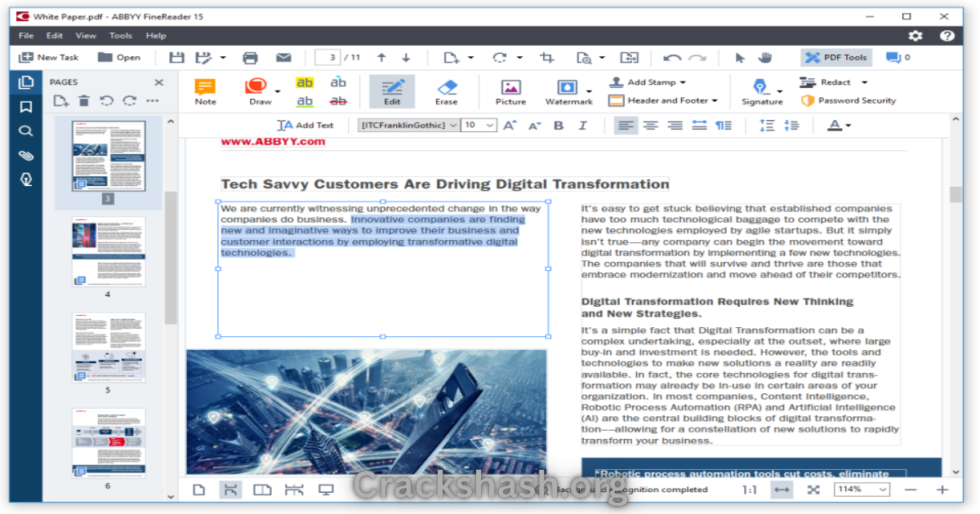Click Decrease font size icon

point(534,125)
